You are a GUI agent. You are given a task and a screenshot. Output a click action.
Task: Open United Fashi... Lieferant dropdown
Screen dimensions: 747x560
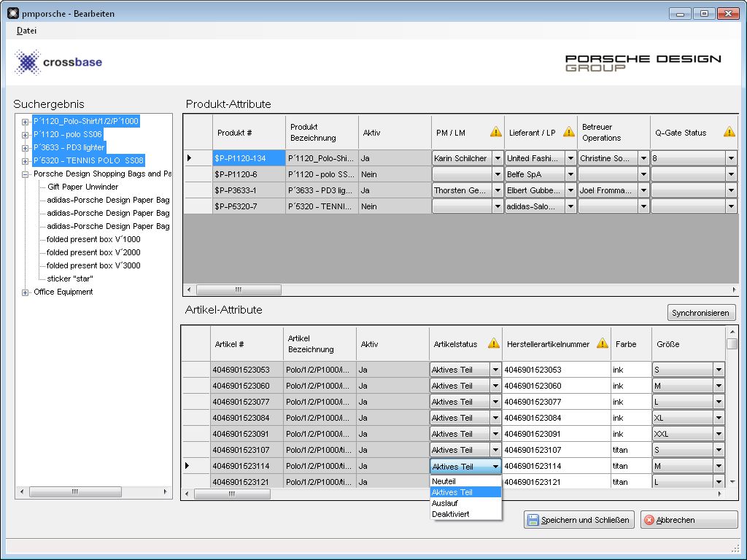(570, 158)
